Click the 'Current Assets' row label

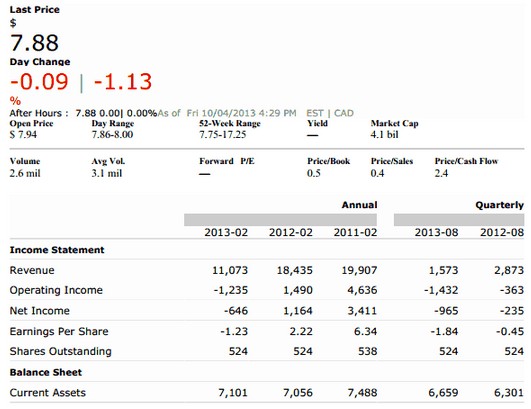48,393
